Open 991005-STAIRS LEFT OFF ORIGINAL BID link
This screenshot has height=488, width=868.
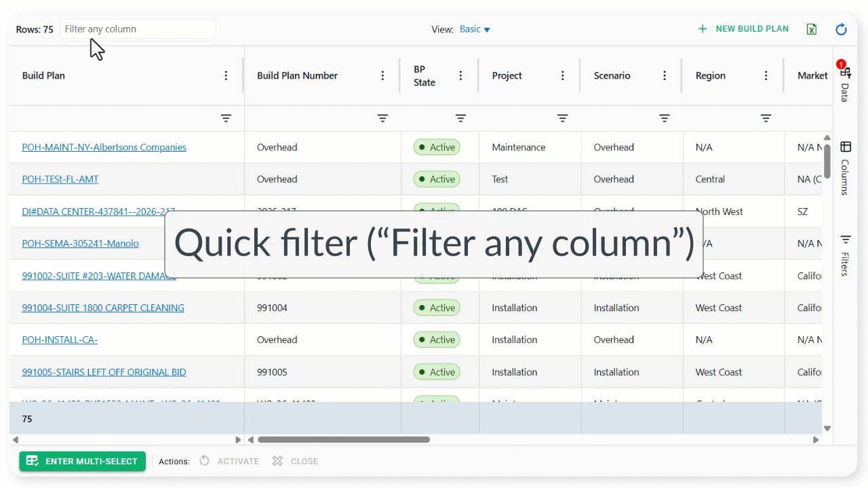click(104, 372)
